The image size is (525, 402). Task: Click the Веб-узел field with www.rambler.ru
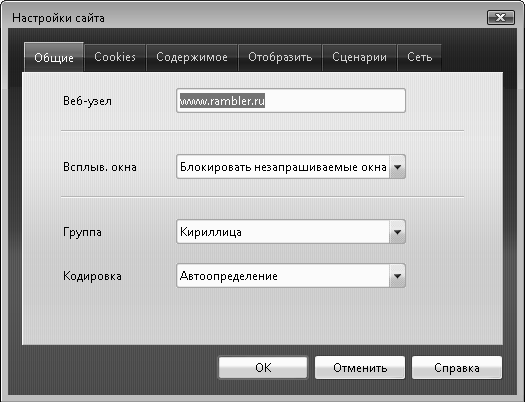coord(291,100)
